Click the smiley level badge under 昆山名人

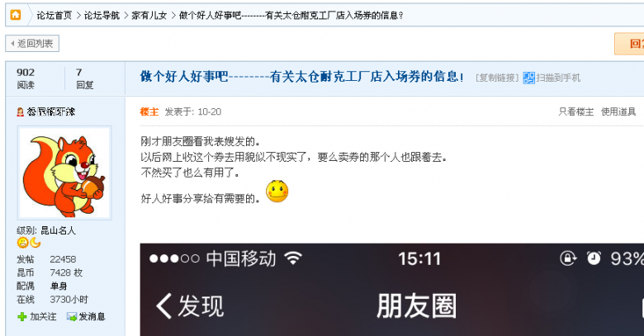pos(22,243)
